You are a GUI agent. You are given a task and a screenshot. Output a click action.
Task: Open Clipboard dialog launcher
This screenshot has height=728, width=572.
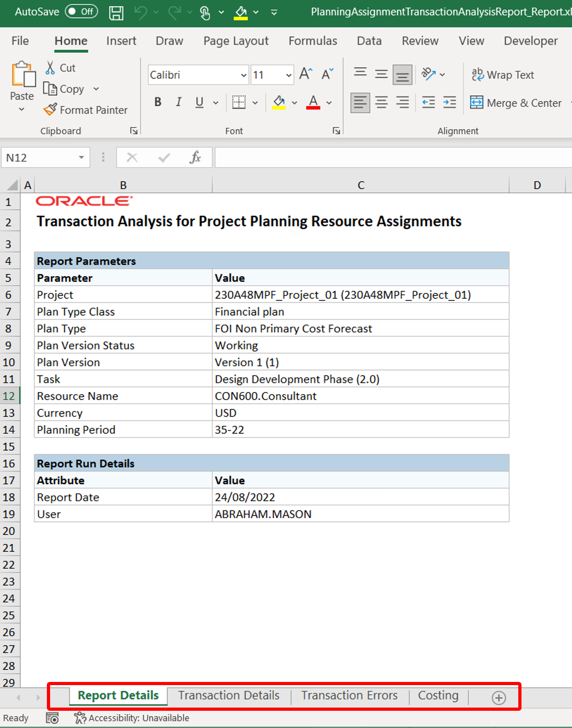coord(134,131)
